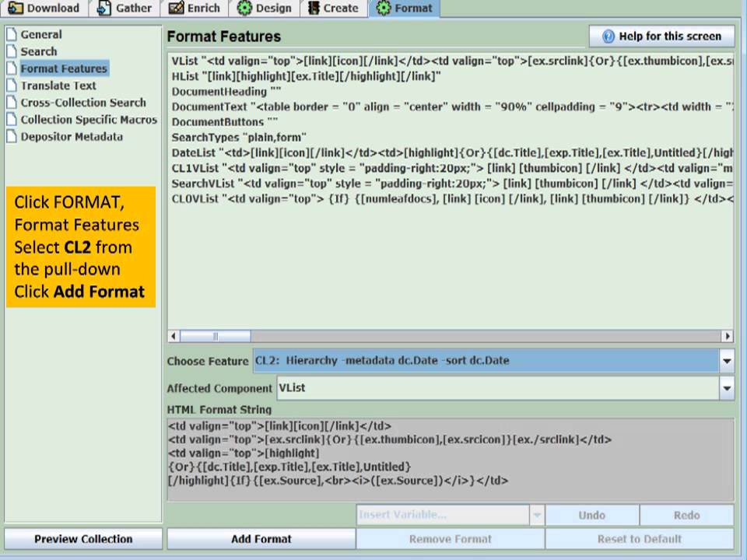
Task: Select the HList format row
Action: coord(451,76)
